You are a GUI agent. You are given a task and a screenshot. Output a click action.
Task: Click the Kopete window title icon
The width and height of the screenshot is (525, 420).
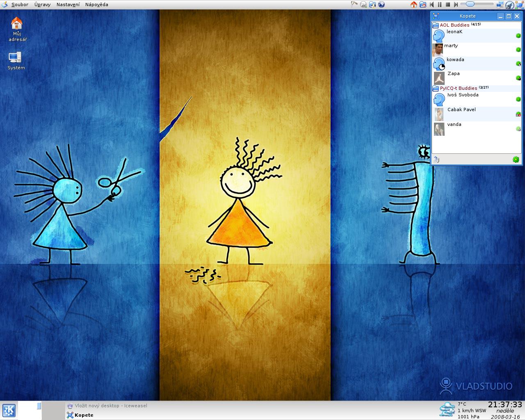[x=436, y=16]
